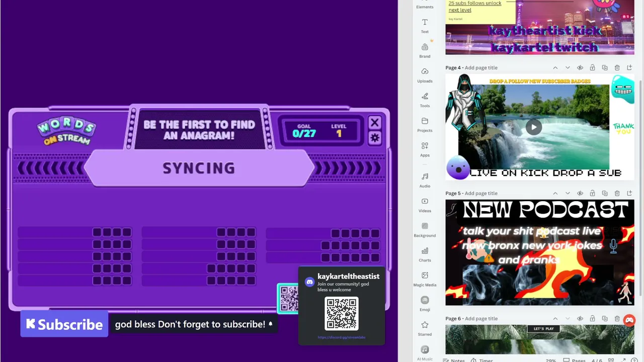Close the Words on Stream game panel

coord(375,123)
